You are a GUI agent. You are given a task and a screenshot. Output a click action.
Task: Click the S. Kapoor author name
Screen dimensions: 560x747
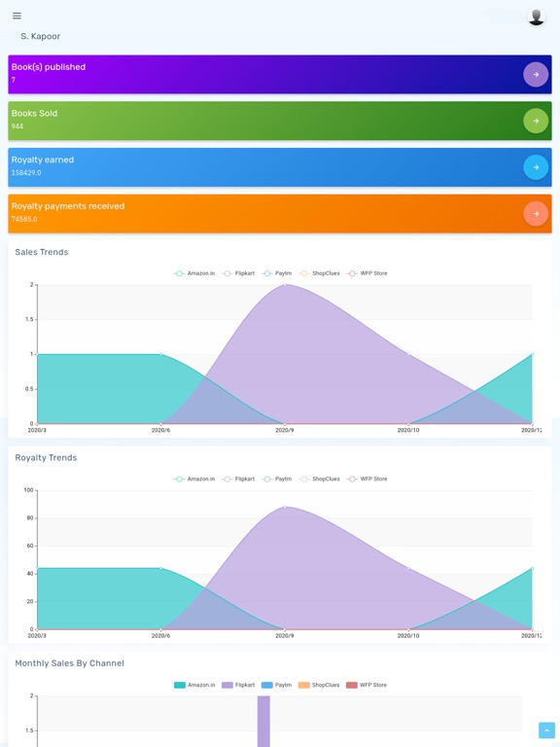click(41, 36)
